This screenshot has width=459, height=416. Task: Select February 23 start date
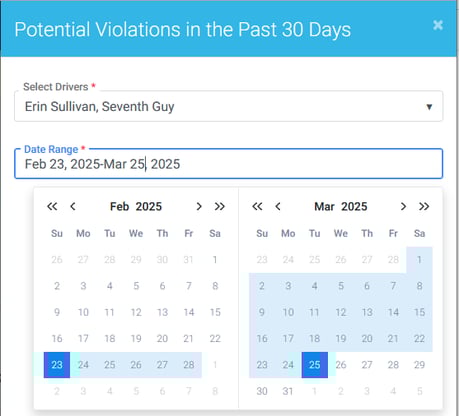pyautogui.click(x=57, y=365)
